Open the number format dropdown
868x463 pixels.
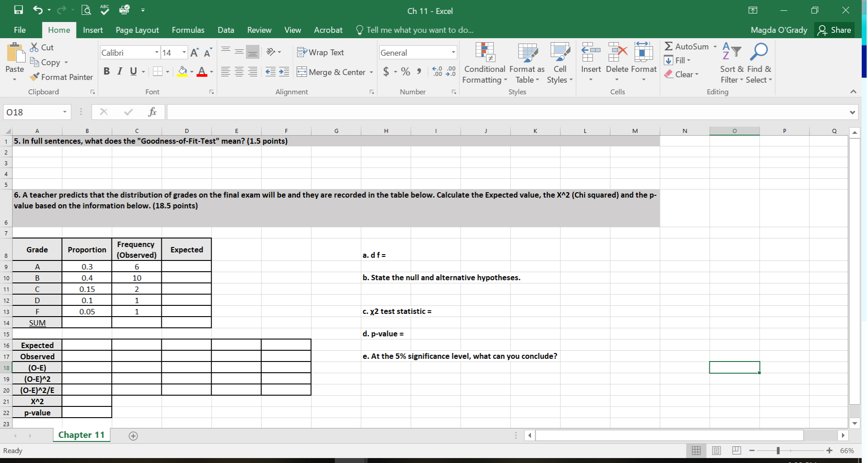[453, 53]
